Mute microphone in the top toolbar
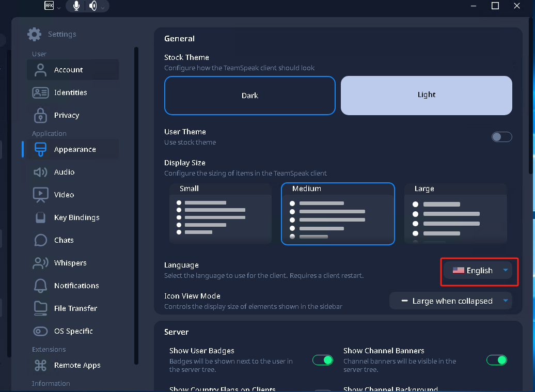Image resolution: width=535 pixels, height=392 pixels. click(x=76, y=6)
